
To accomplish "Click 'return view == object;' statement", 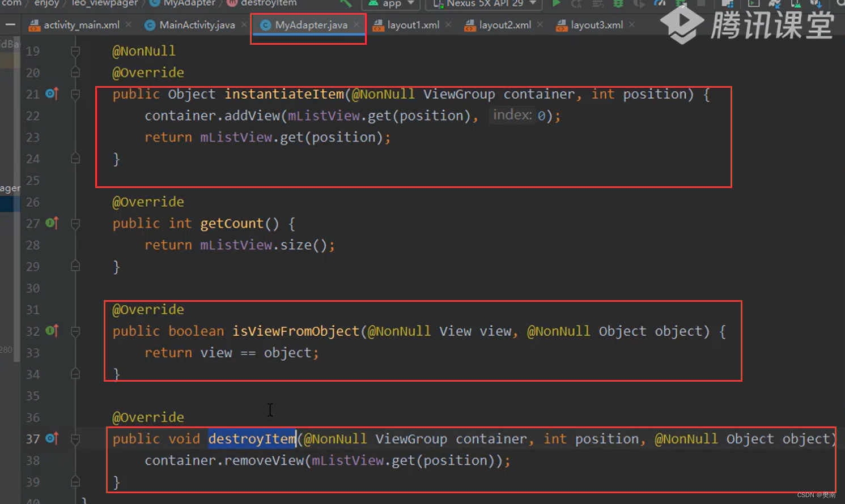I will coord(232,353).
